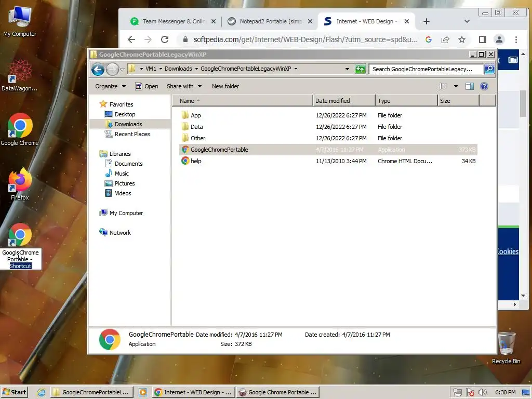Switch to Internet - WEB Design taskbar item
This screenshot has width=532, height=399.
pos(193,392)
